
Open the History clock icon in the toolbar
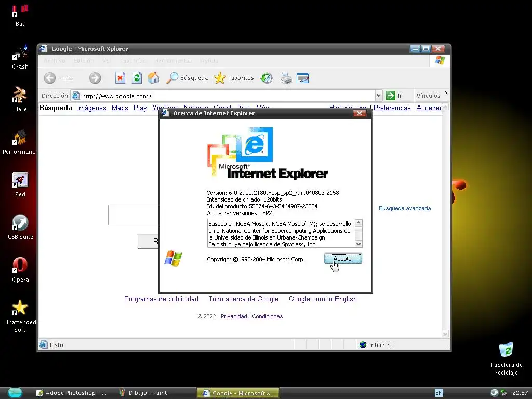[267, 78]
